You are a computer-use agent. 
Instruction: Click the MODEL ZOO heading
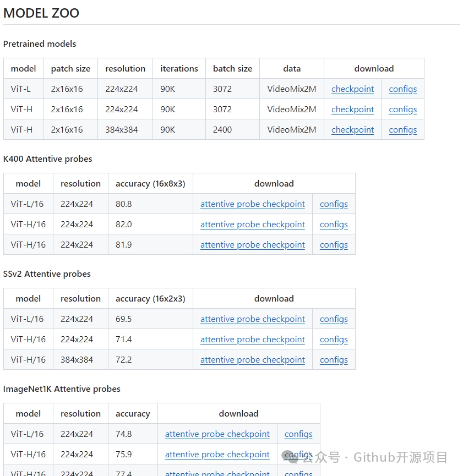tap(41, 13)
